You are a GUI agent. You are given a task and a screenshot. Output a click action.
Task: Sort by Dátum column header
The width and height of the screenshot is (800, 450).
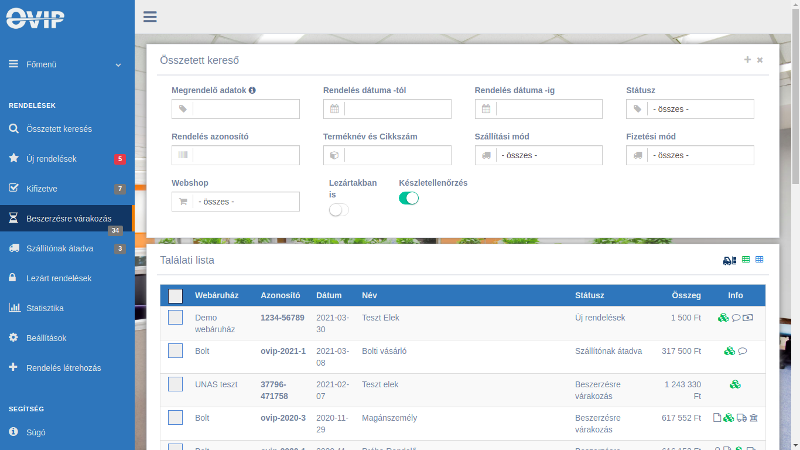(x=329, y=295)
